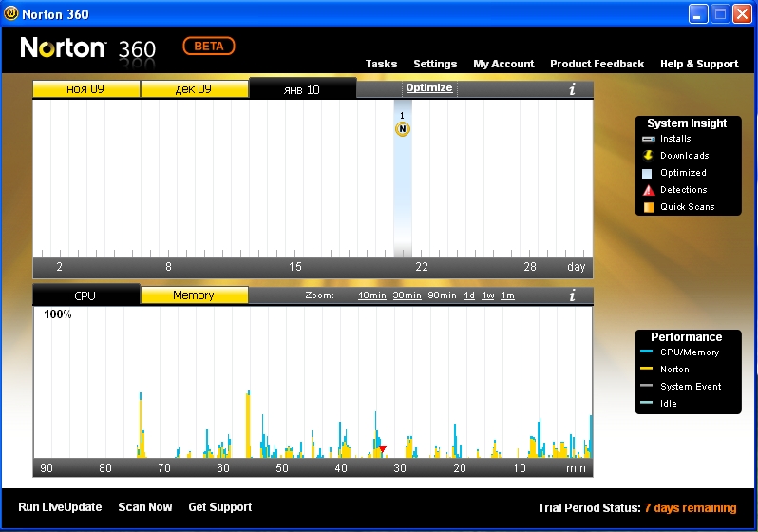Minimize the Norton 360 window
The image size is (758, 532).
(697, 13)
